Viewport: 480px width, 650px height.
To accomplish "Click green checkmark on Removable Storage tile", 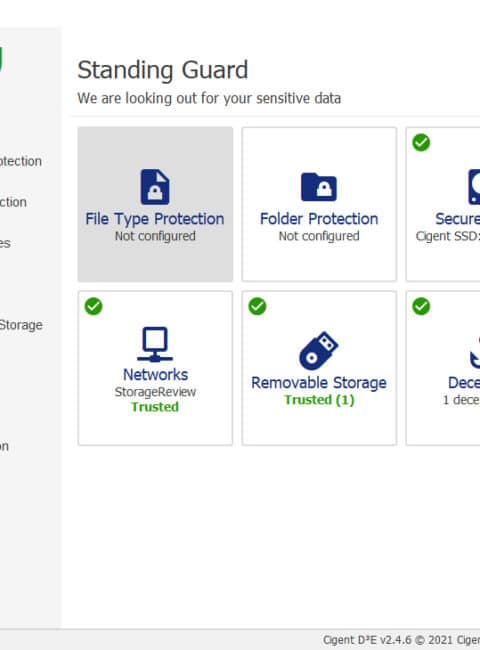I will (257, 306).
